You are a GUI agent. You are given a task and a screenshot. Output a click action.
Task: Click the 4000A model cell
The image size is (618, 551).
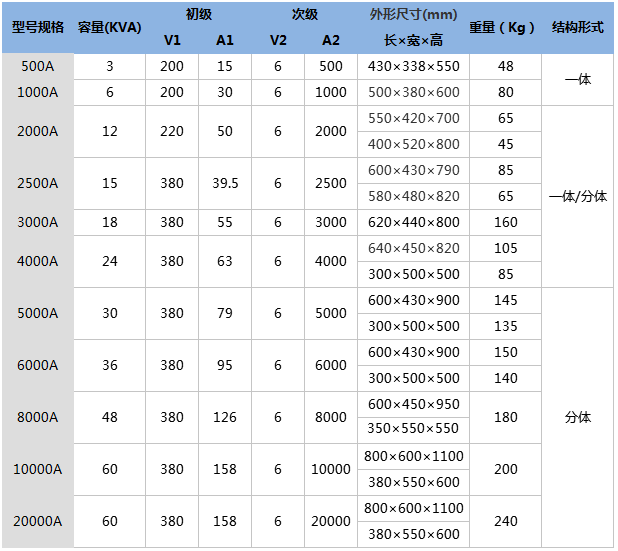(x=38, y=261)
